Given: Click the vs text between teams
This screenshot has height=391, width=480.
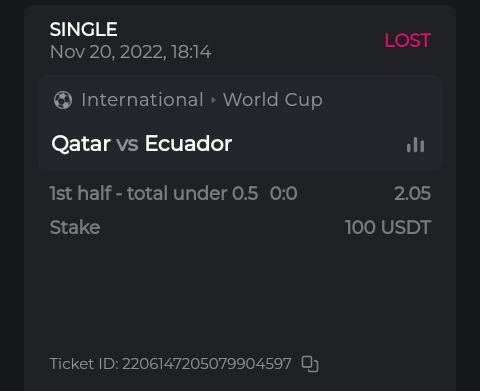Looking at the screenshot, I should [127, 144].
